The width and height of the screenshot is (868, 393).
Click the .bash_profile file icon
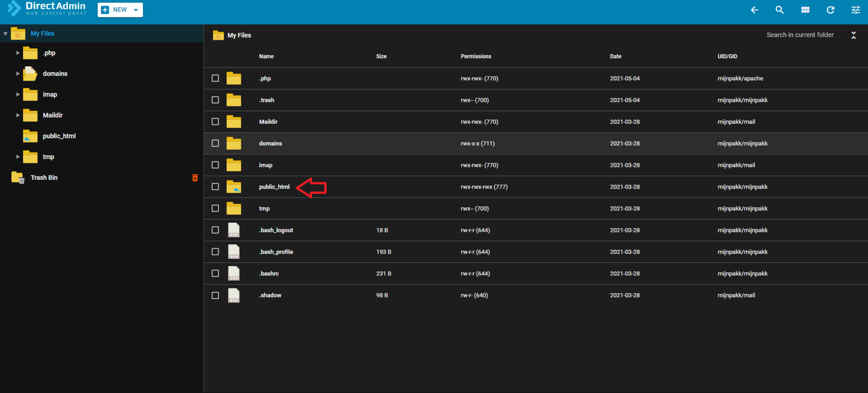coord(234,252)
